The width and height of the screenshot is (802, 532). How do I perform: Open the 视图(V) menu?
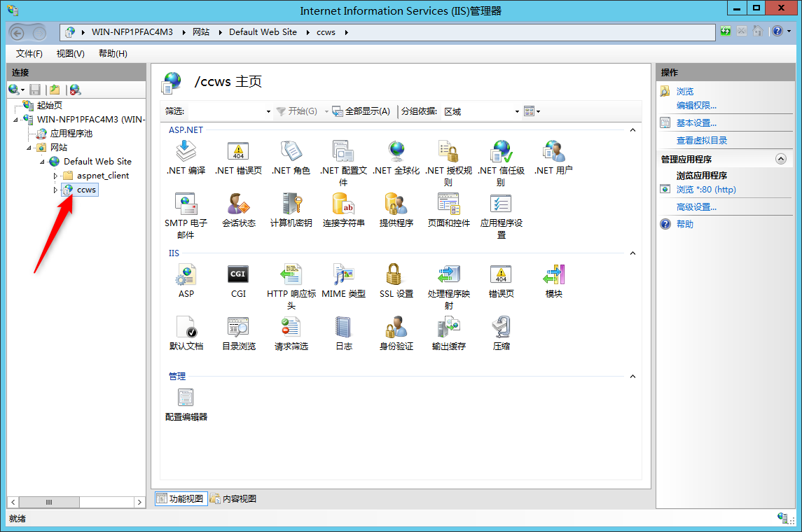coord(70,54)
